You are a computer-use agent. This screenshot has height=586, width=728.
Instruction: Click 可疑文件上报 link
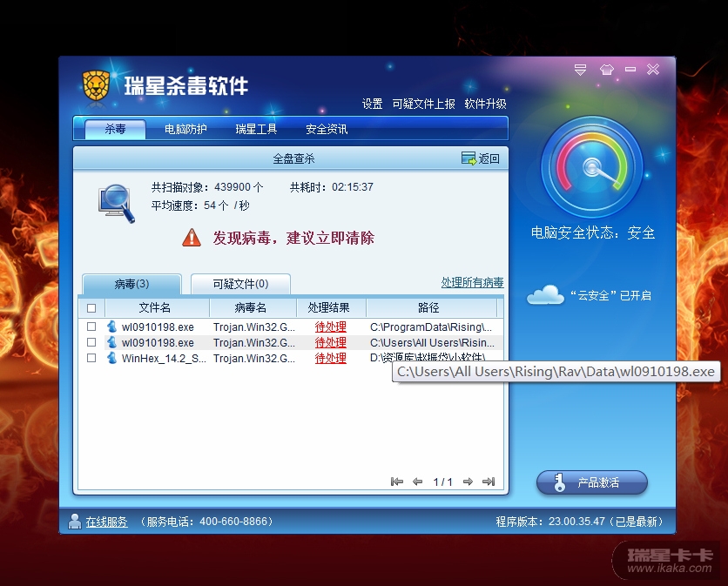(x=423, y=104)
